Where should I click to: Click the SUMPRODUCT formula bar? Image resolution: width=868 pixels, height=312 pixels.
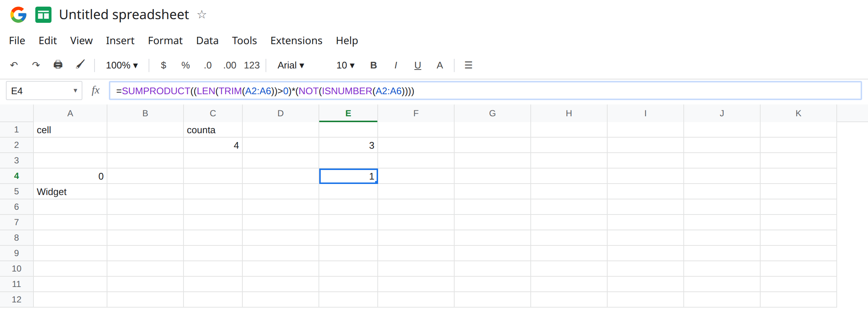tap(485, 91)
